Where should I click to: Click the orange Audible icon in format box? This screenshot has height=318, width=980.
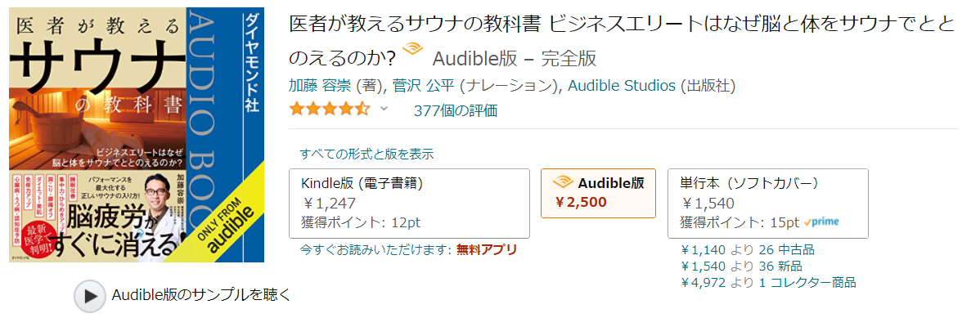click(x=563, y=182)
